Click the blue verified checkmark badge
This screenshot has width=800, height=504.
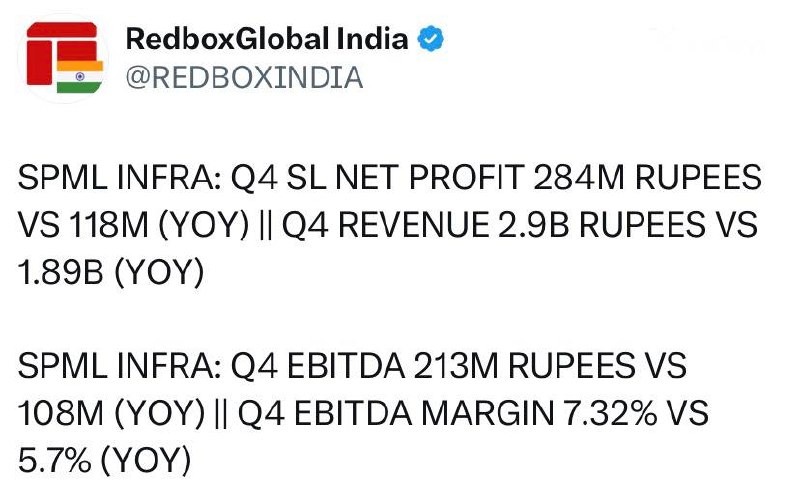pyautogui.click(x=431, y=39)
